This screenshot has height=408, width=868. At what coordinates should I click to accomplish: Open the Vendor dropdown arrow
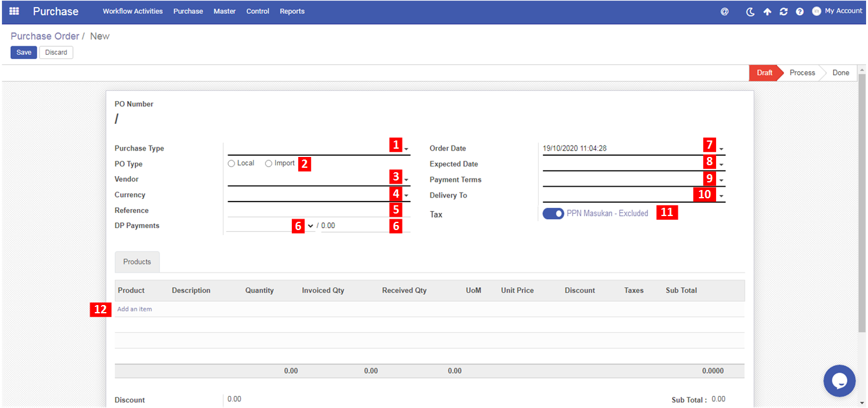click(406, 180)
